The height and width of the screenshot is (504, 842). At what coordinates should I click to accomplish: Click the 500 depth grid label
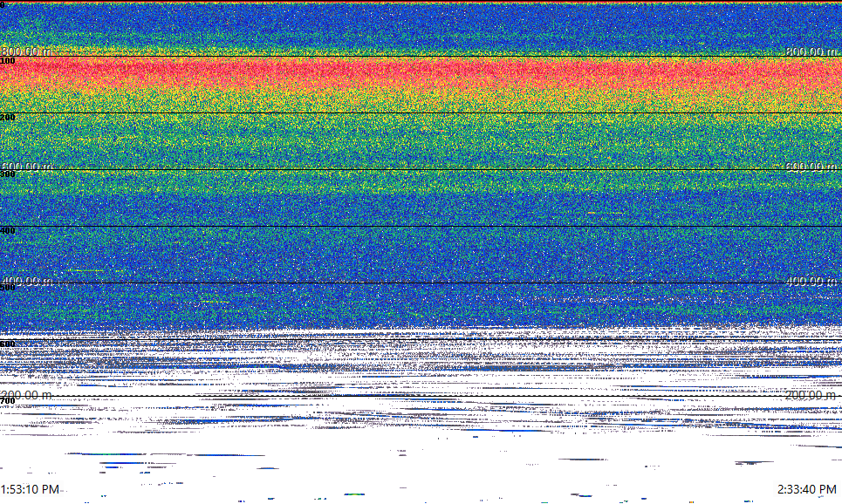point(8,288)
